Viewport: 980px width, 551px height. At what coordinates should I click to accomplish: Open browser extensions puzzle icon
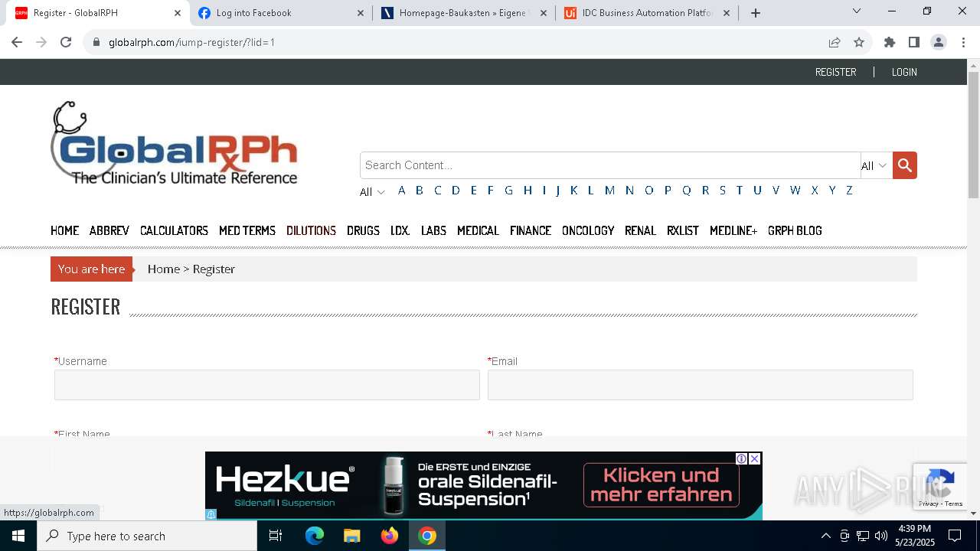coord(889,42)
